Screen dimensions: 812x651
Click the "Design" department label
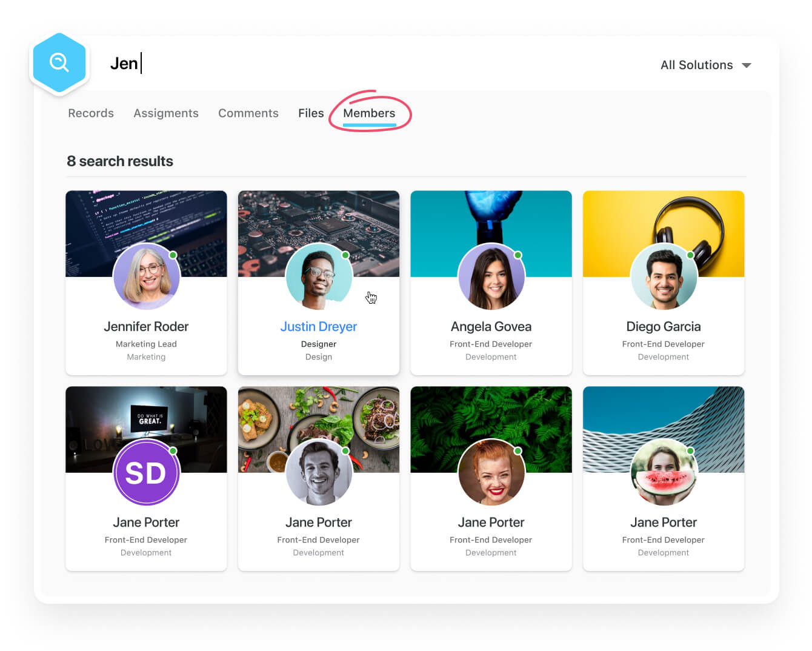pos(319,357)
